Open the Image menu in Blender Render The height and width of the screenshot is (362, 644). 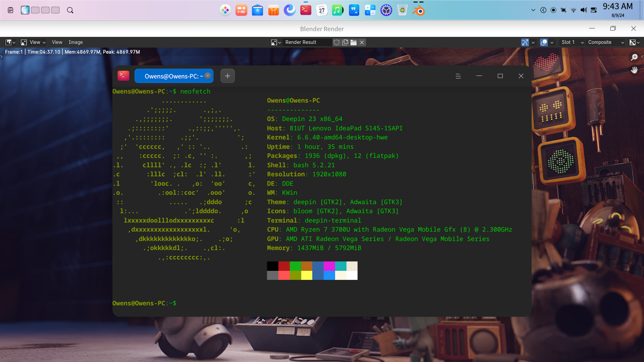click(75, 42)
